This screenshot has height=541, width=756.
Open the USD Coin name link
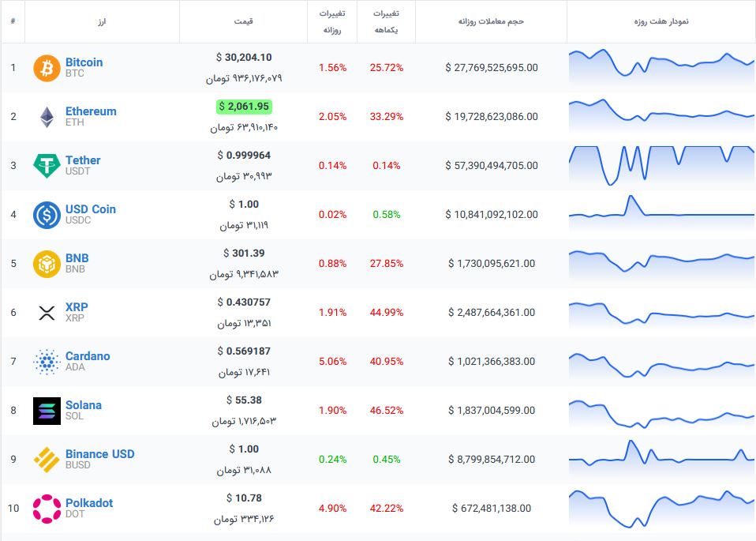pyautogui.click(x=91, y=209)
